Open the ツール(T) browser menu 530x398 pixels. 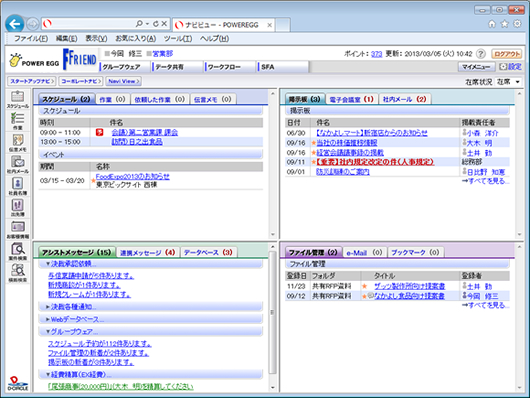pos(178,39)
